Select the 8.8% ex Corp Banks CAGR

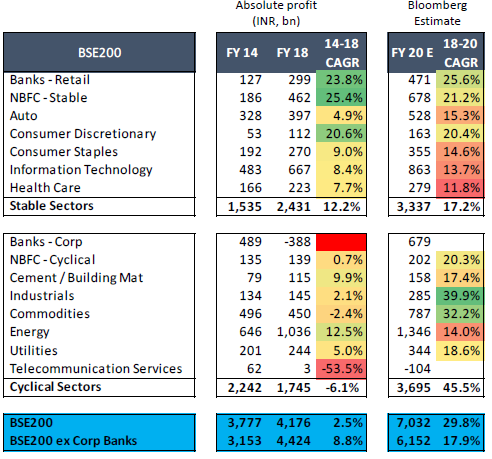tap(348, 441)
